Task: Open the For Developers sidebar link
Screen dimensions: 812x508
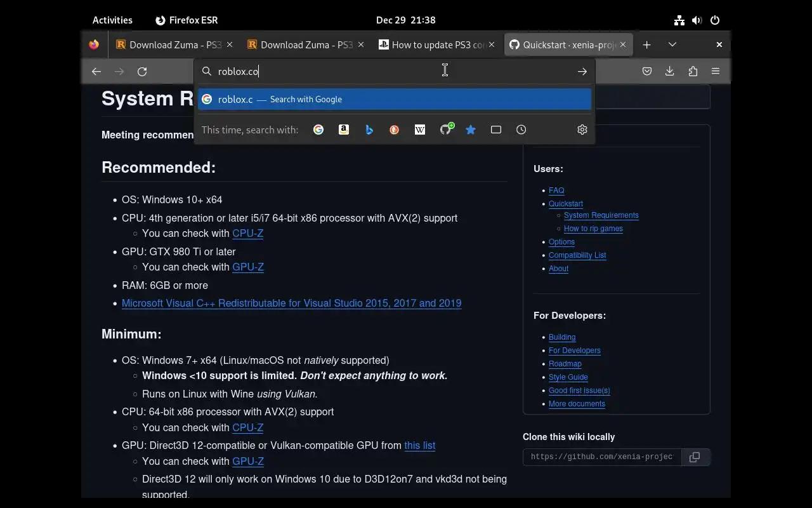Action: tap(575, 351)
